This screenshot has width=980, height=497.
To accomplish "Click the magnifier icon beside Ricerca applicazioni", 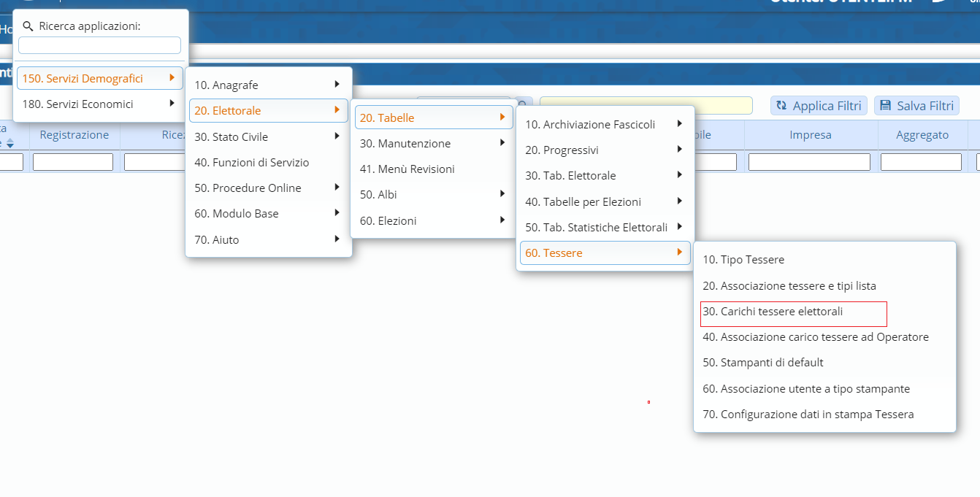I will point(28,26).
